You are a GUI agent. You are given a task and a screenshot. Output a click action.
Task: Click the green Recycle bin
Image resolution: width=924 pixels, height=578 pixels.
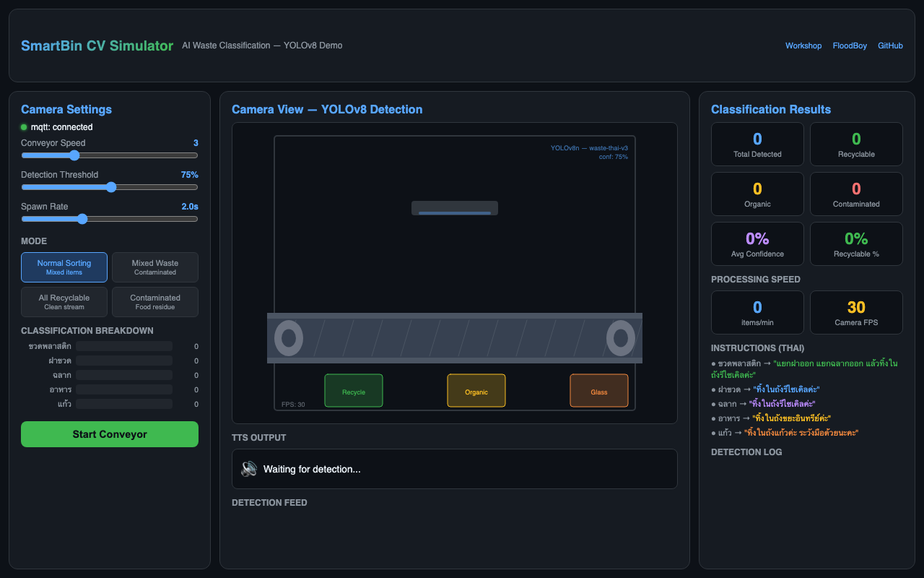[x=354, y=391]
